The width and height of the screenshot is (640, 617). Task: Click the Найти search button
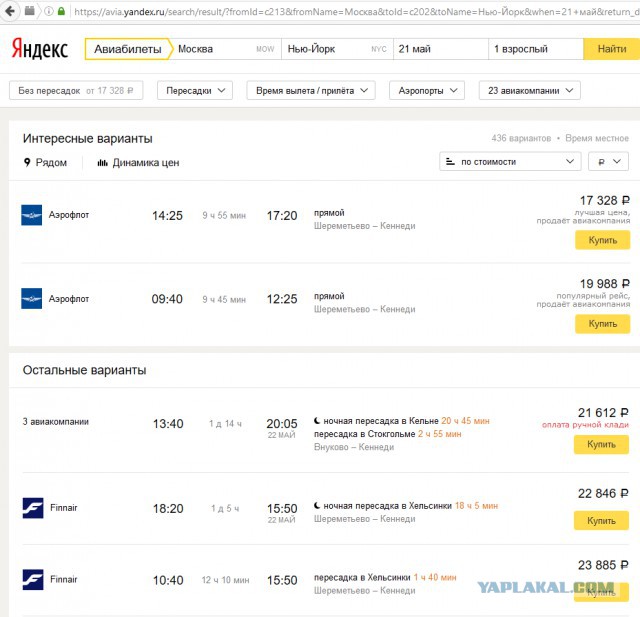coord(611,49)
